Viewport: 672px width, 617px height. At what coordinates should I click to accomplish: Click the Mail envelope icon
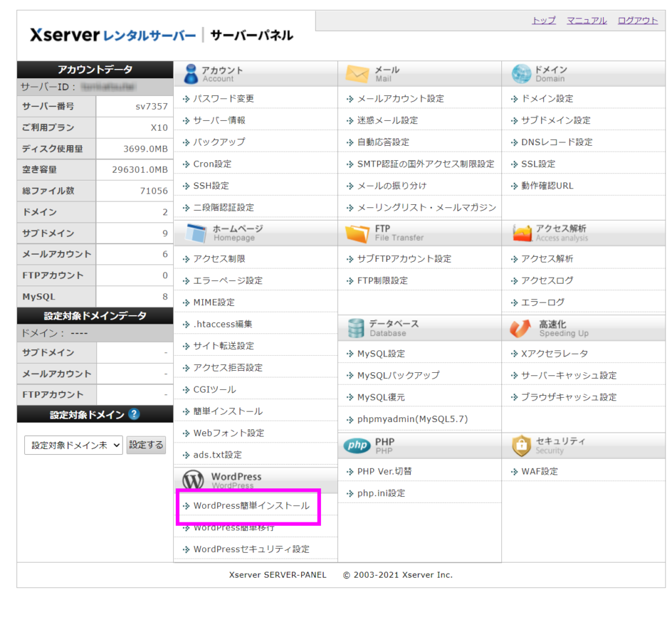point(357,74)
